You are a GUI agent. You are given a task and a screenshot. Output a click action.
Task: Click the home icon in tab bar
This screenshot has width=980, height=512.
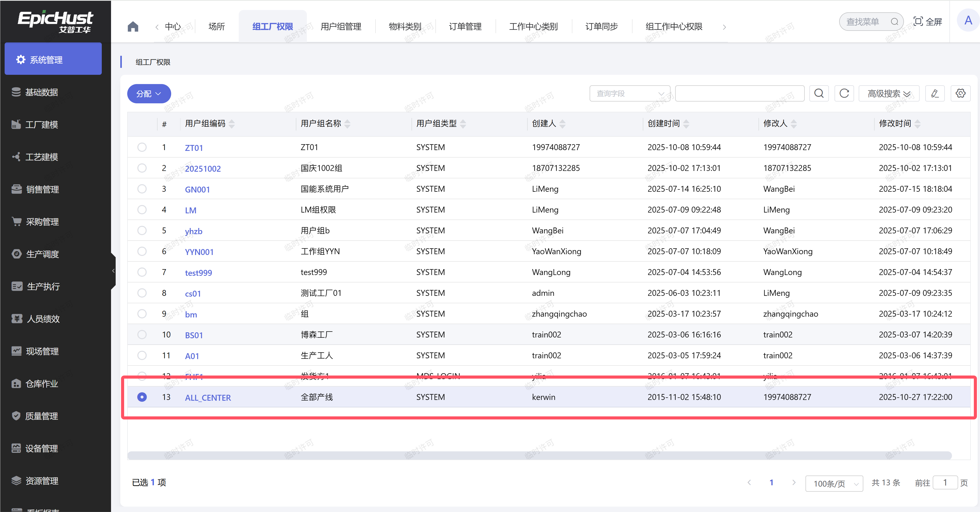coord(133,27)
